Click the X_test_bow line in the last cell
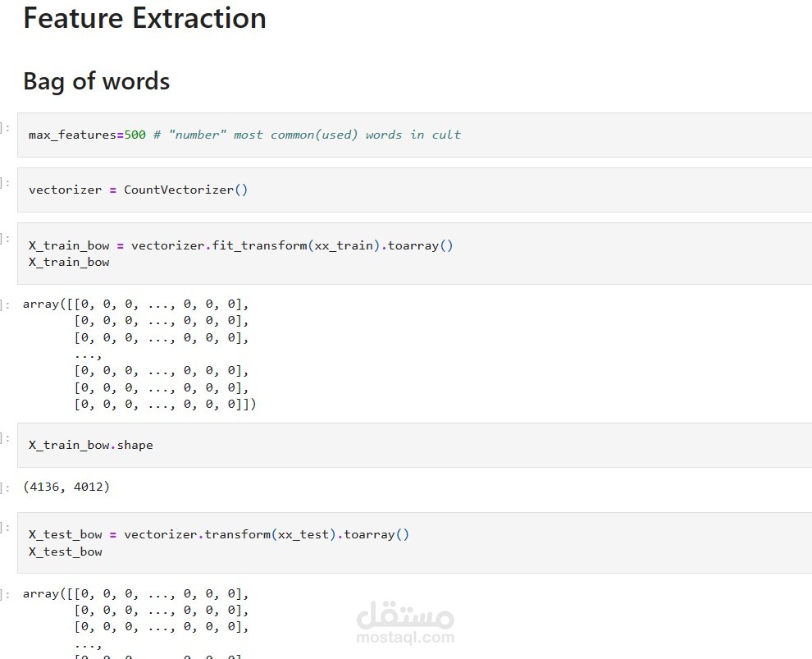 click(66, 551)
